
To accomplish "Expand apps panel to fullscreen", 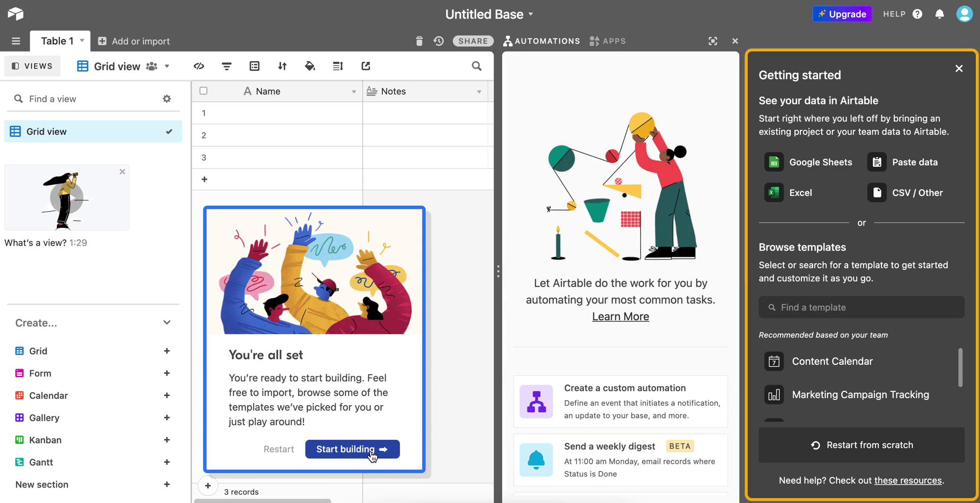I will coord(713,41).
